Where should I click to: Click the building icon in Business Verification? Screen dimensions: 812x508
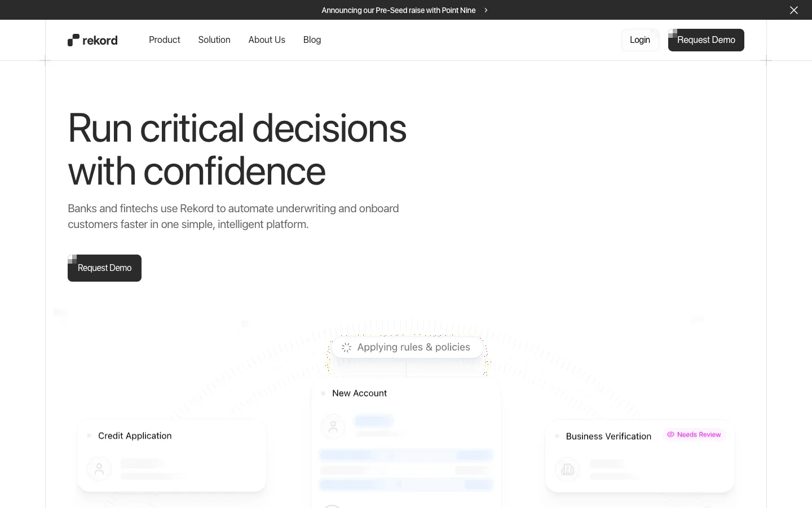568,469
